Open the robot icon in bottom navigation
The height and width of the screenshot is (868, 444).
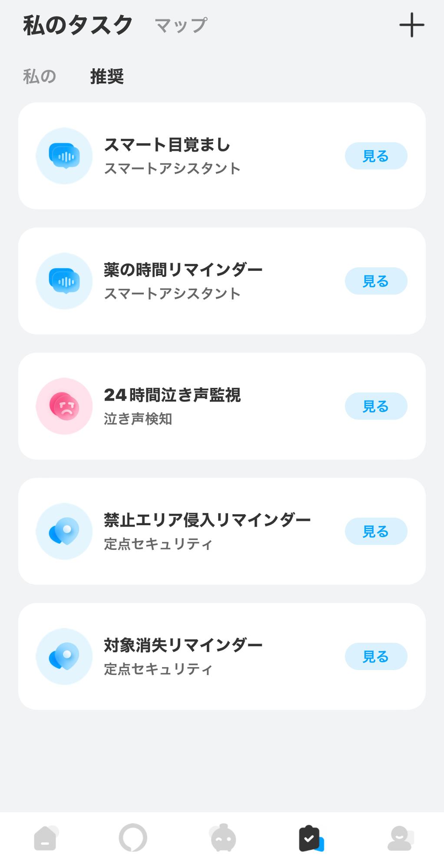pos(223,838)
